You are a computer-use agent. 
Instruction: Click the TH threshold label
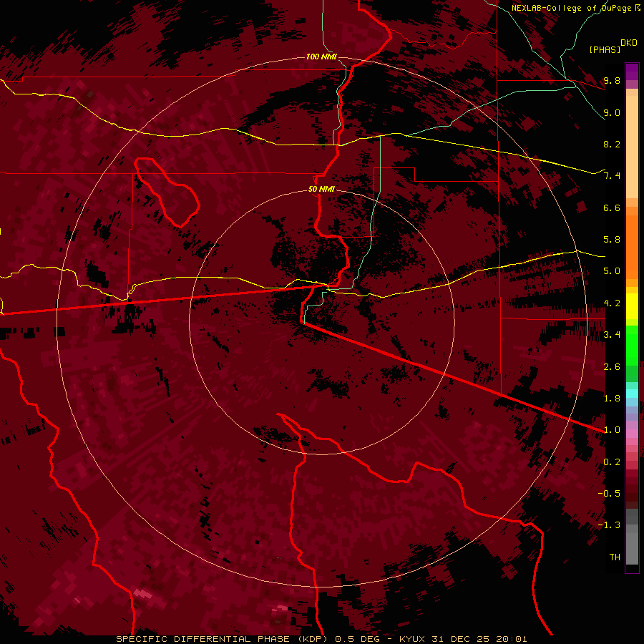(615, 557)
